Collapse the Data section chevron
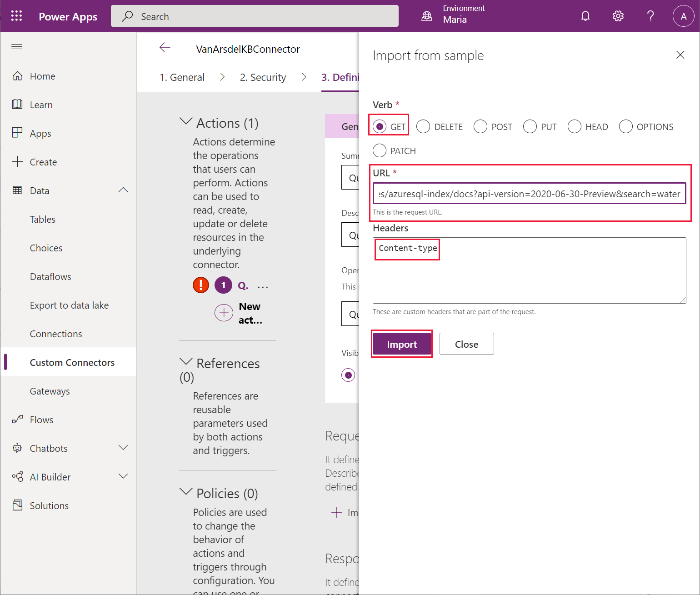The height and width of the screenshot is (595, 700). 123,190
